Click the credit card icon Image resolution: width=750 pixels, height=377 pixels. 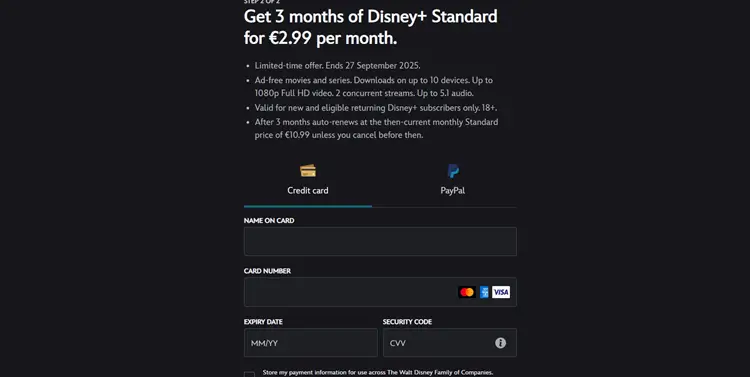(x=308, y=171)
